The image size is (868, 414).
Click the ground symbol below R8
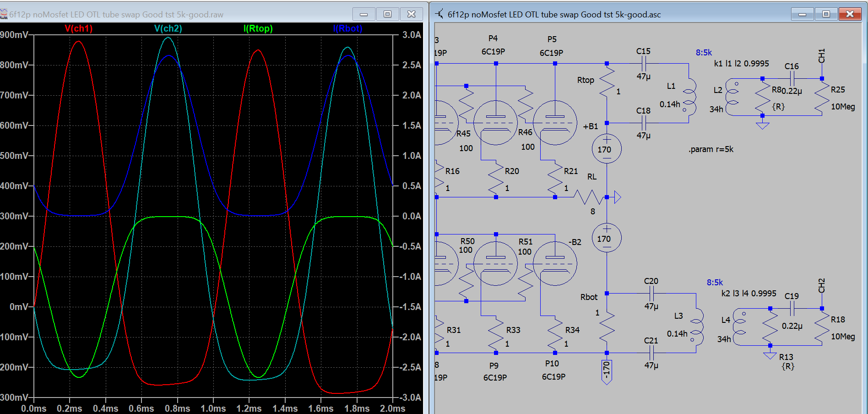pos(762,125)
